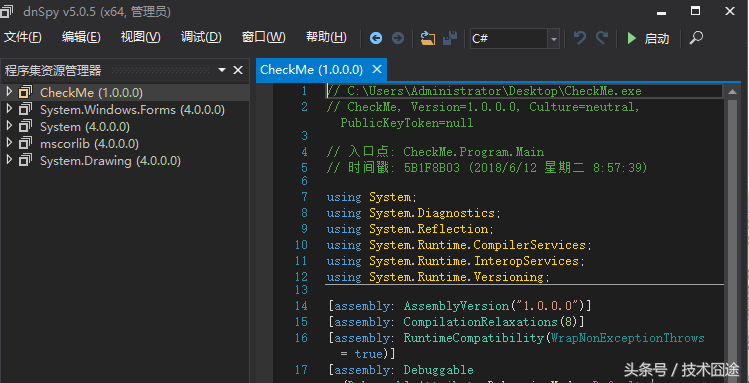This screenshot has width=749, height=383.
Task: Select mscorlib (4.0.0.0) tree item
Action: pos(89,143)
